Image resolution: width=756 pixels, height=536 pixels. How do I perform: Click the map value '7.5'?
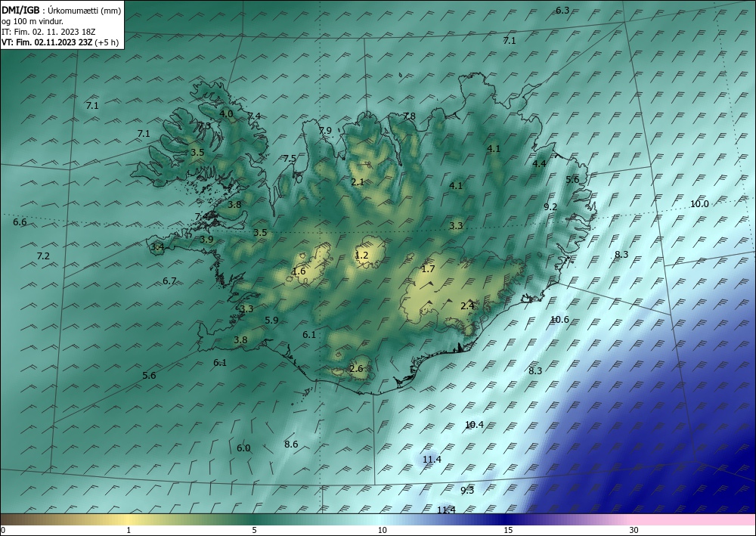290,158
